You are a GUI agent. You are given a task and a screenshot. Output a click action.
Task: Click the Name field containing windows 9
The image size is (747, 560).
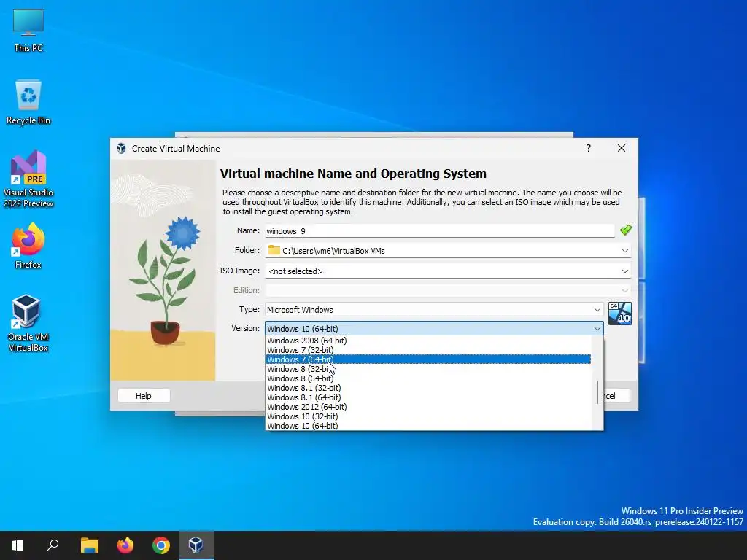[440, 231]
